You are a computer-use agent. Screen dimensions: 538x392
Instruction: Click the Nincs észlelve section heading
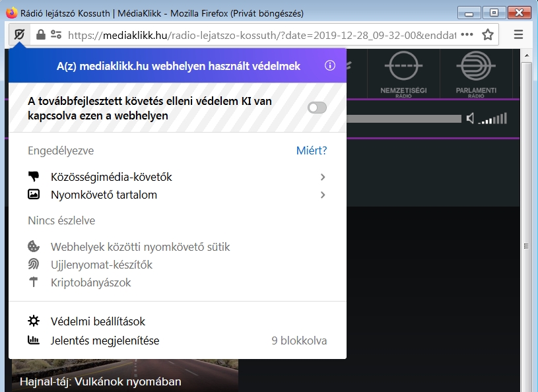[61, 220]
